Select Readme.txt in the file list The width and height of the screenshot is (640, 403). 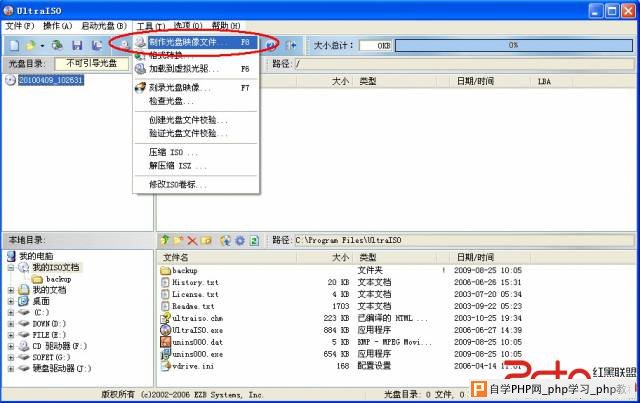[x=193, y=306]
